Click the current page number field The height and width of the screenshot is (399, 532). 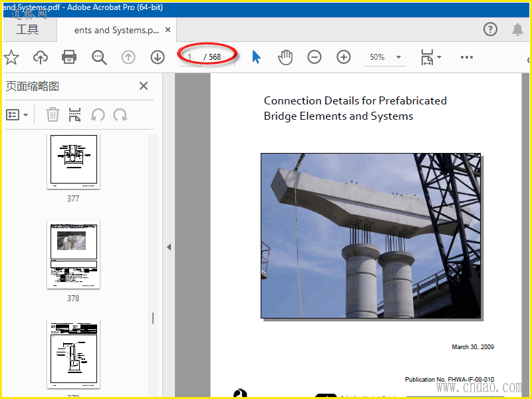click(x=190, y=57)
